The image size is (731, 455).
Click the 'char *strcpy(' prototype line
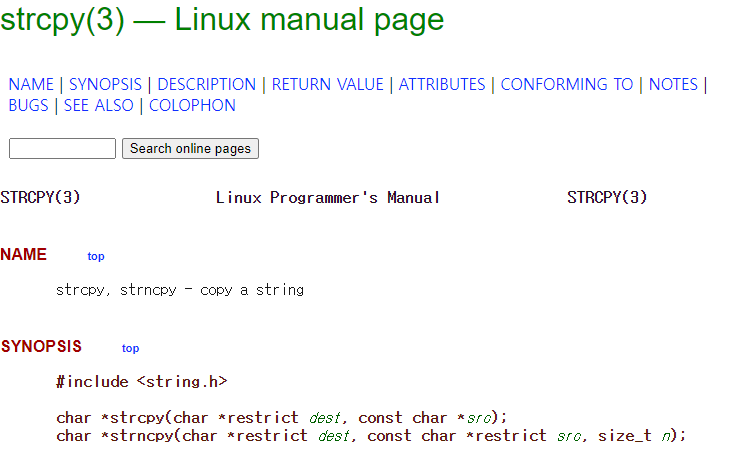pos(281,418)
